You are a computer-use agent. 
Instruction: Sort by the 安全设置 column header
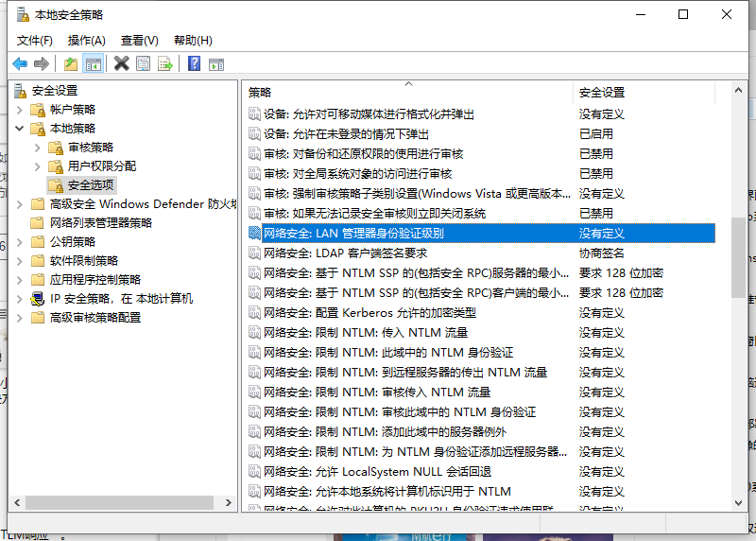click(644, 92)
